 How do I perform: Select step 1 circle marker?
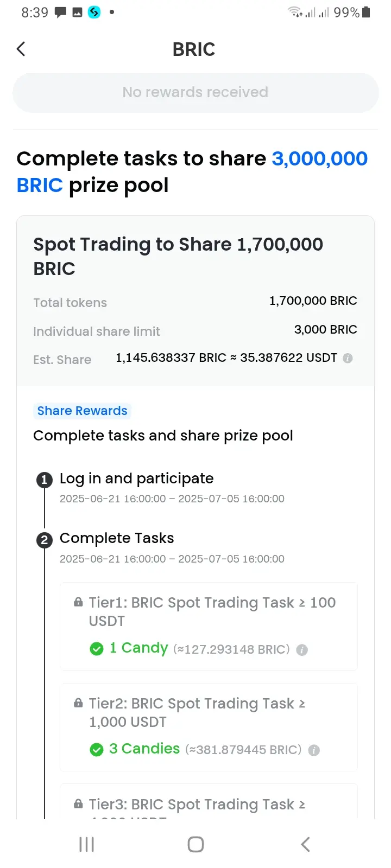point(45,480)
